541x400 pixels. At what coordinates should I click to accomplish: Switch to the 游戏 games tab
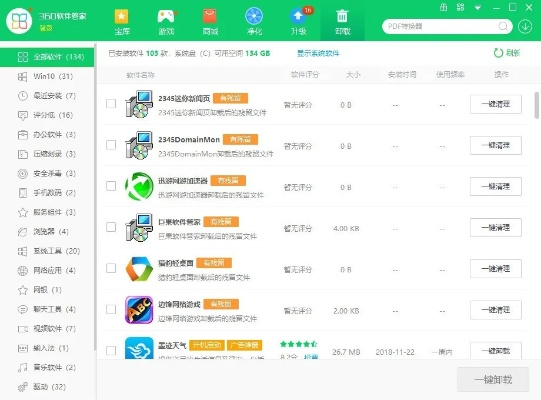[166, 21]
